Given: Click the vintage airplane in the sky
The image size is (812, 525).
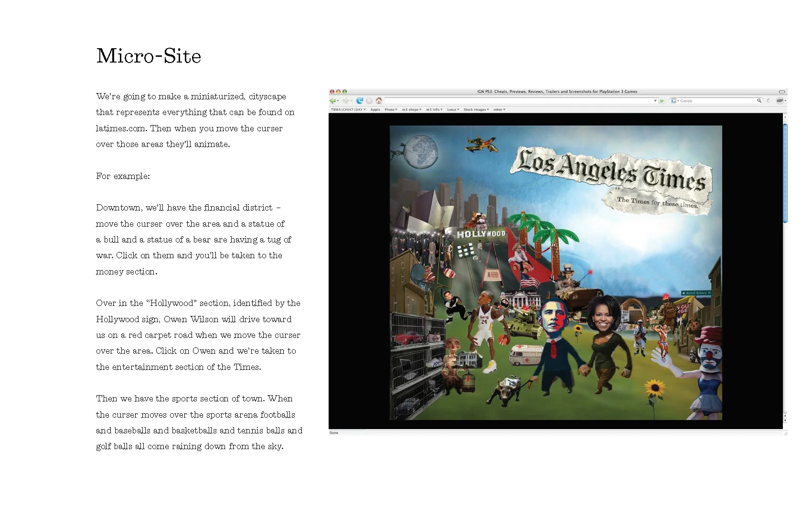Looking at the screenshot, I should tap(481, 143).
